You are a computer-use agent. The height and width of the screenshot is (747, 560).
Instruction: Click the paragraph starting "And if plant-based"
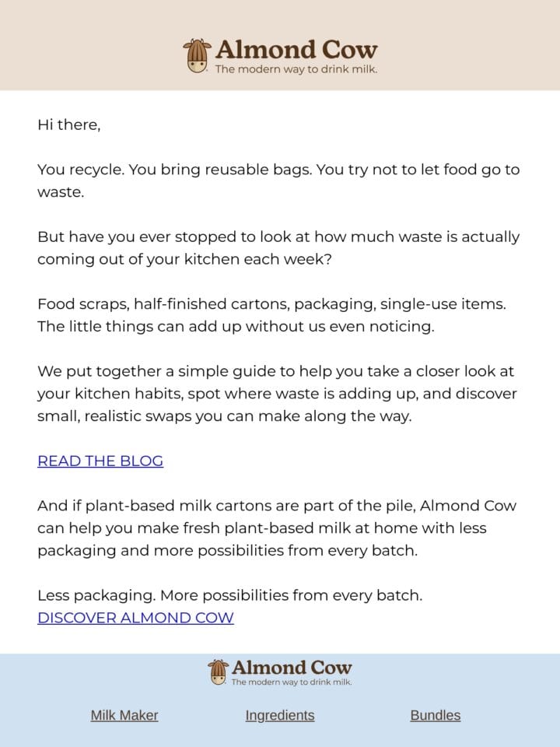pos(277,528)
